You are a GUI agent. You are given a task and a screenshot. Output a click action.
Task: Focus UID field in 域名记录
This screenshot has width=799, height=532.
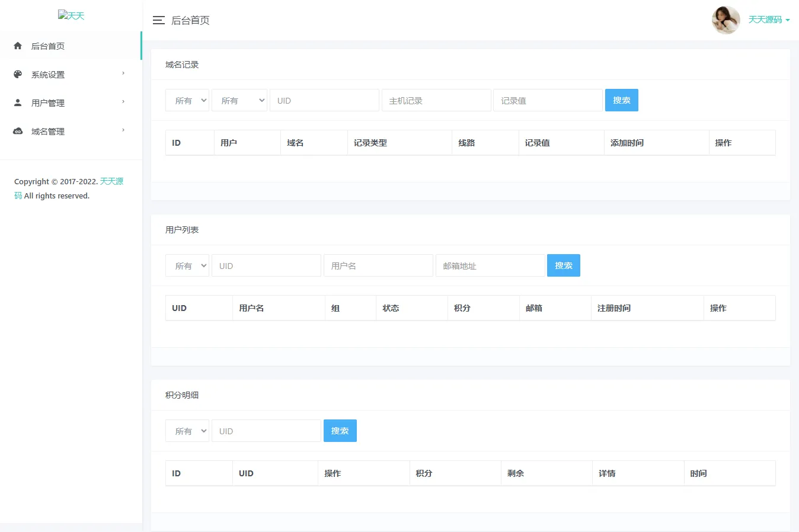click(324, 100)
